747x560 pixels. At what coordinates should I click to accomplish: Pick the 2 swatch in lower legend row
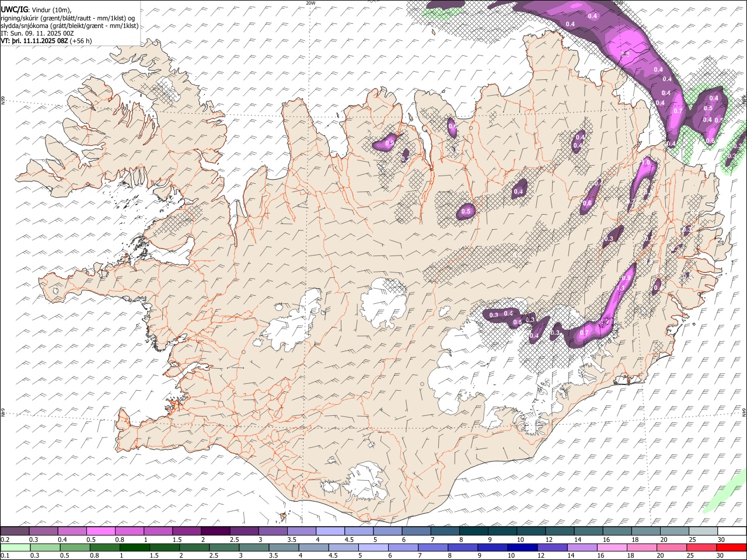click(x=194, y=547)
